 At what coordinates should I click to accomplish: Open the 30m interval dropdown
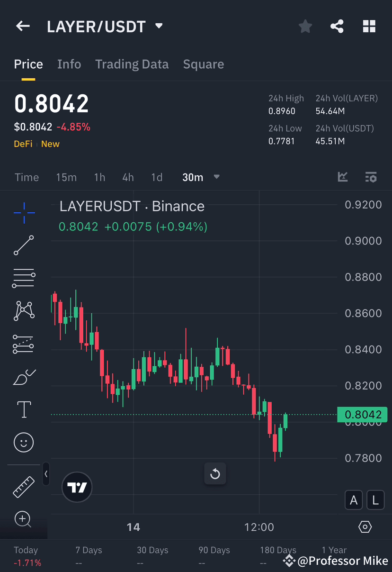click(x=201, y=177)
